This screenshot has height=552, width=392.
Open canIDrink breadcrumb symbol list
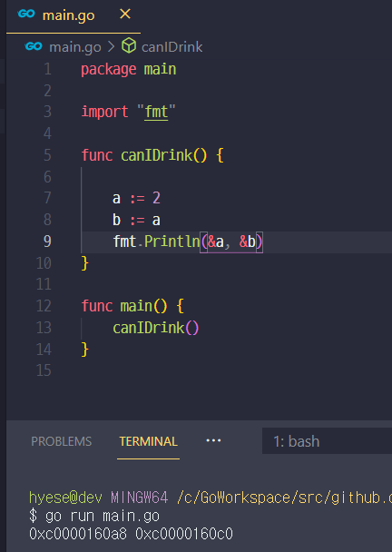tap(171, 47)
